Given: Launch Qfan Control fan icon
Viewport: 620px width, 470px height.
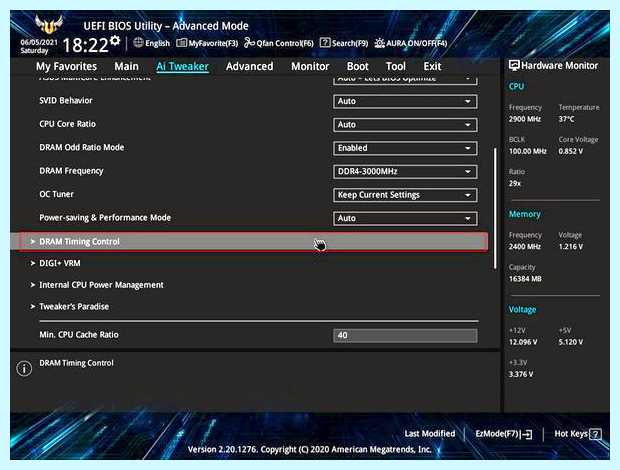Looking at the screenshot, I should (249, 43).
